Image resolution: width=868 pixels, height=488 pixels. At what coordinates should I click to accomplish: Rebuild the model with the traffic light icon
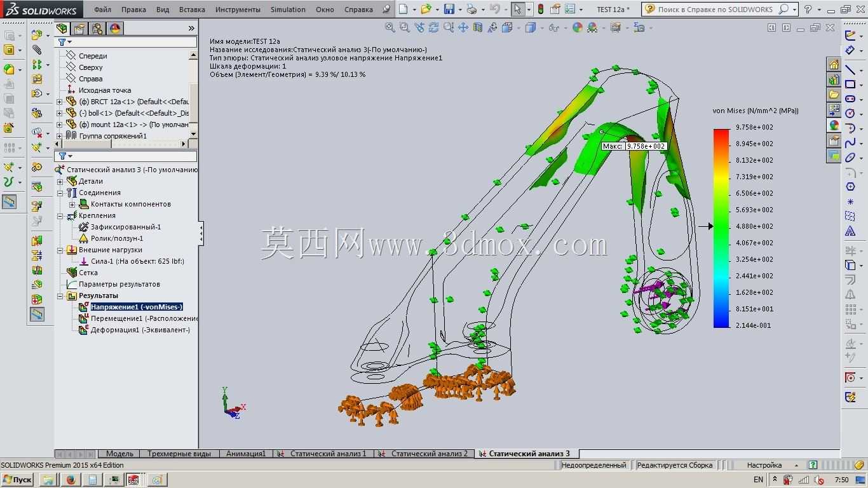pos(540,9)
